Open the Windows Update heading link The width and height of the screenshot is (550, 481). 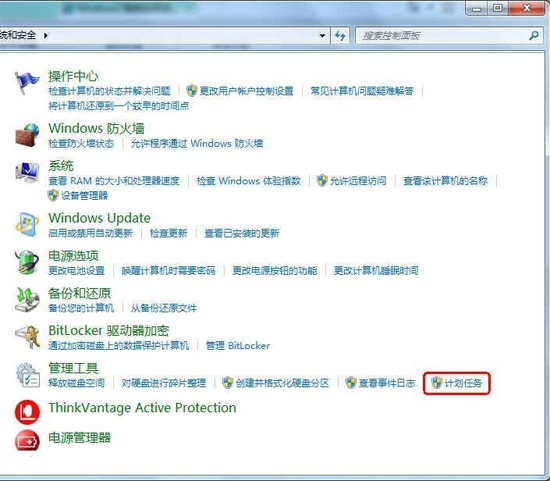[x=99, y=218]
